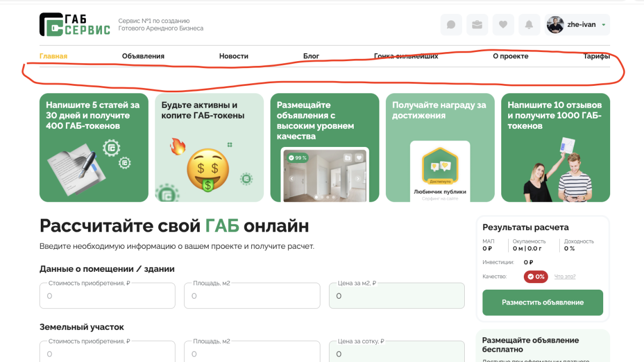
Task: Open the 'Напишите 10 отзывов' banner card
Action: (555, 147)
